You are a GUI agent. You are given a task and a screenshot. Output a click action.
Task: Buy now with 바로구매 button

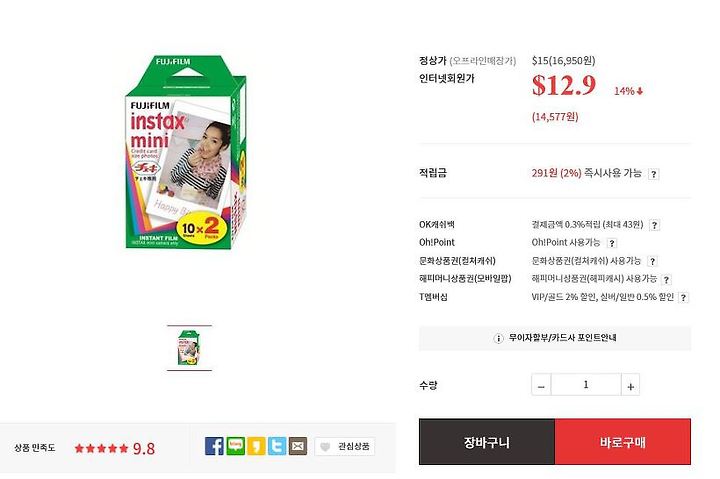click(x=623, y=442)
